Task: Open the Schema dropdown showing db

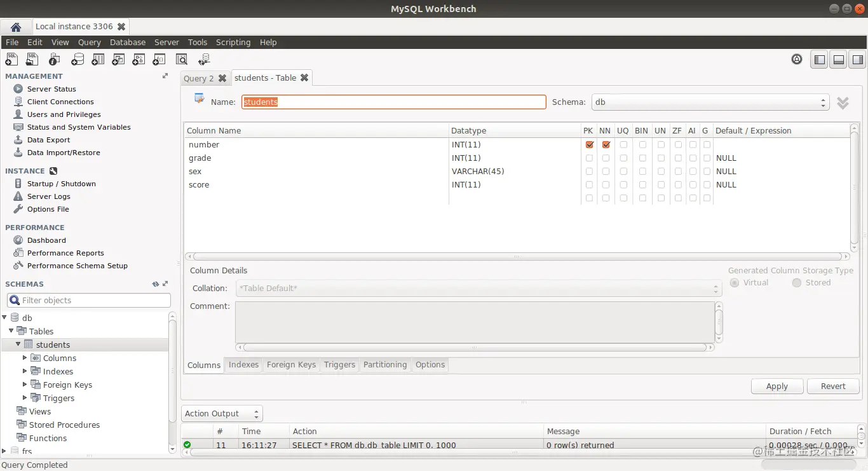Action: pos(822,102)
